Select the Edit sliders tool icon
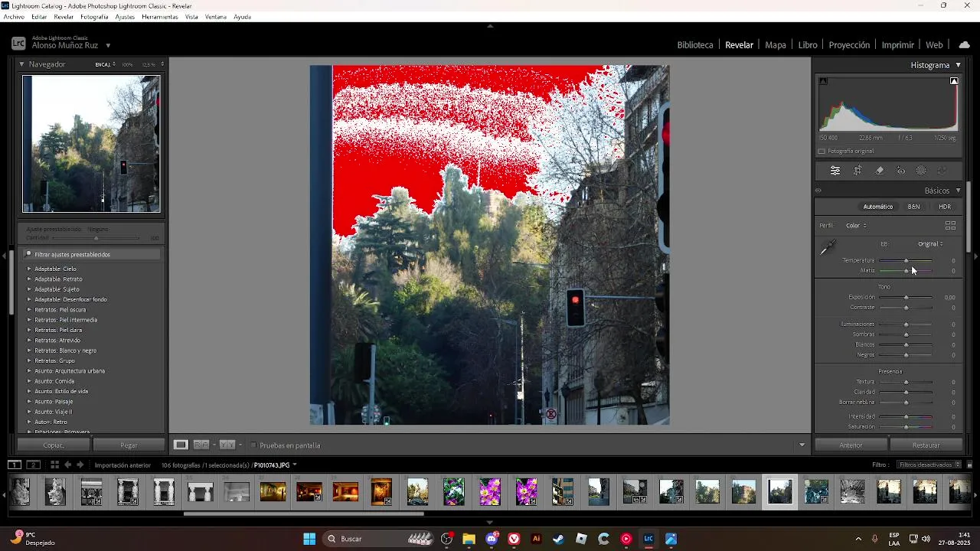 tap(835, 171)
